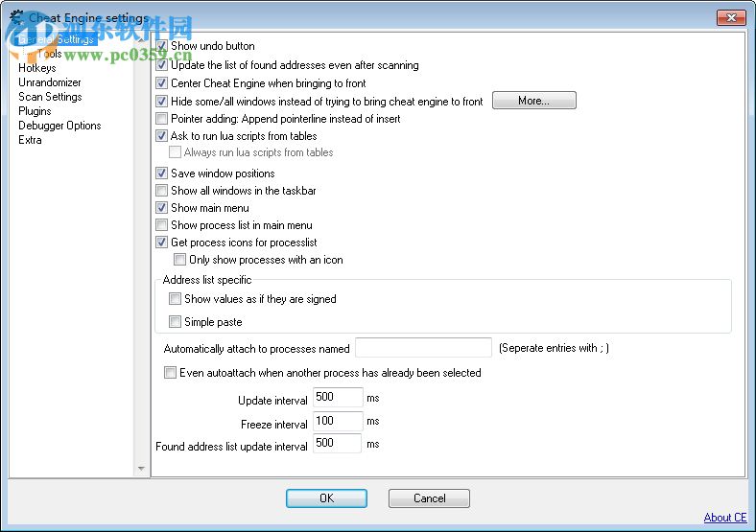
Task: Select General Settings in the tree
Action: 56,39
